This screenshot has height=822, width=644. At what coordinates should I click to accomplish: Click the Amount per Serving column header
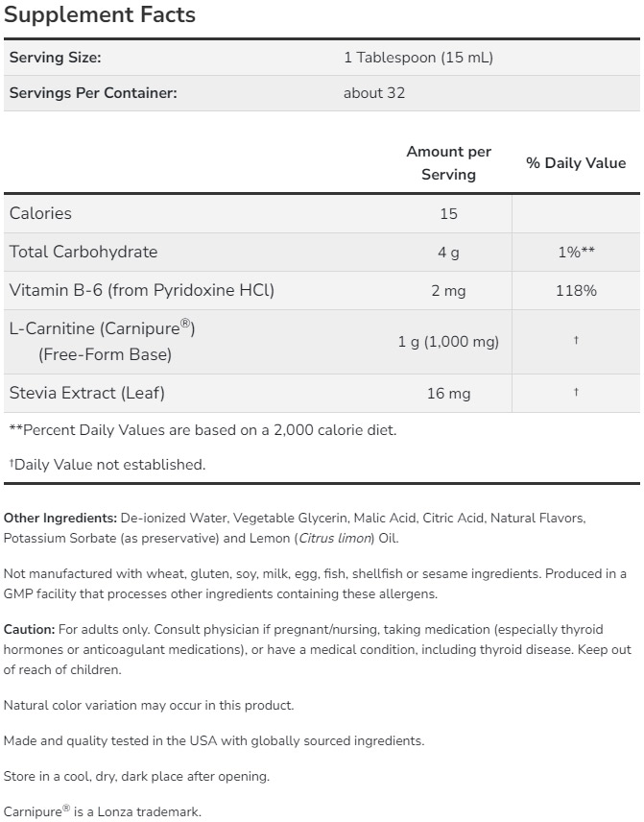click(x=448, y=163)
